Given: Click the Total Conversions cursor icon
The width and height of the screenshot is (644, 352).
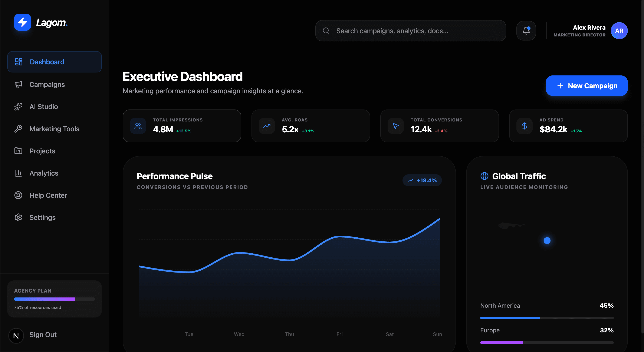Looking at the screenshot, I should tap(395, 126).
